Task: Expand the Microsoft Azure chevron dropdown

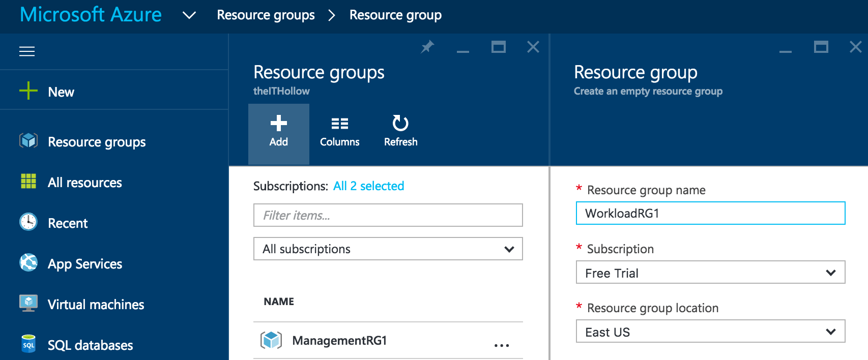Action: coord(189,15)
